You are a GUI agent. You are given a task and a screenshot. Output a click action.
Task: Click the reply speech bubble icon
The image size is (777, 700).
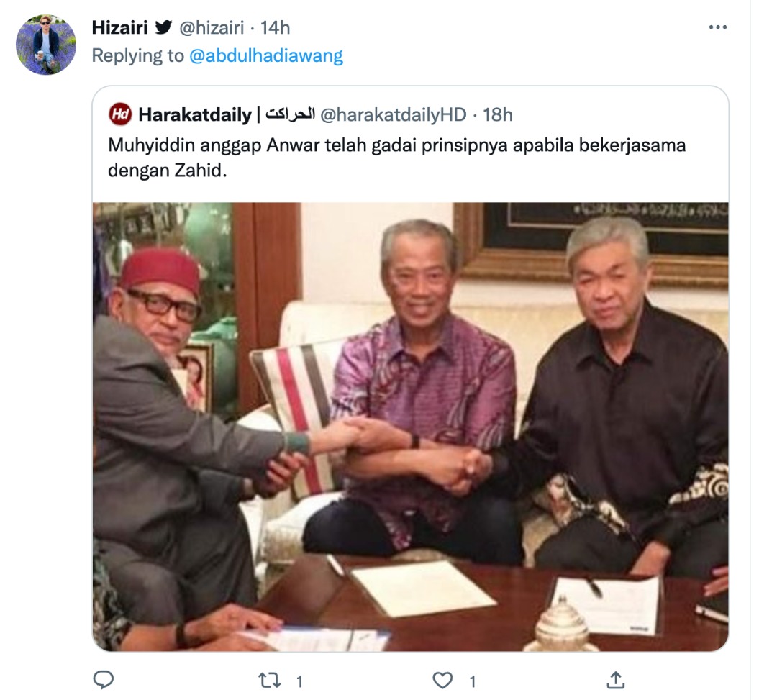pyautogui.click(x=104, y=680)
